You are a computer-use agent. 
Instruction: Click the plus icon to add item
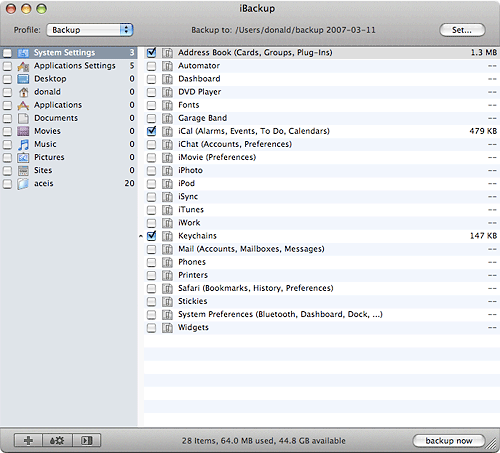point(28,441)
